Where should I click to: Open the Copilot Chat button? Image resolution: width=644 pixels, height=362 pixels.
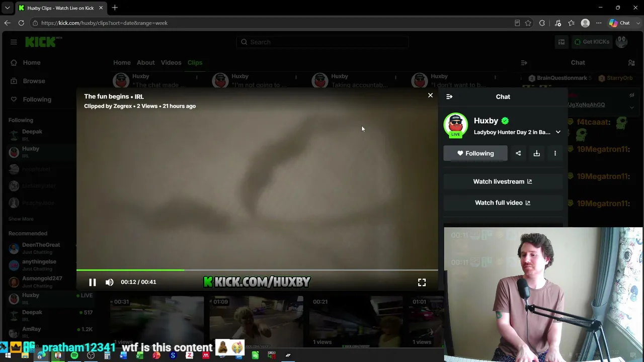tap(619, 23)
